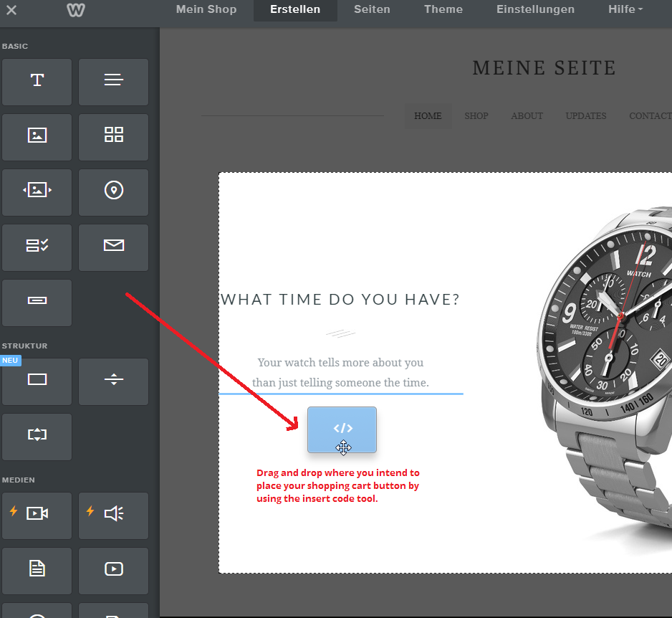Image resolution: width=672 pixels, height=618 pixels.
Task: Choose the Section element marked NEU
Action: click(x=37, y=381)
